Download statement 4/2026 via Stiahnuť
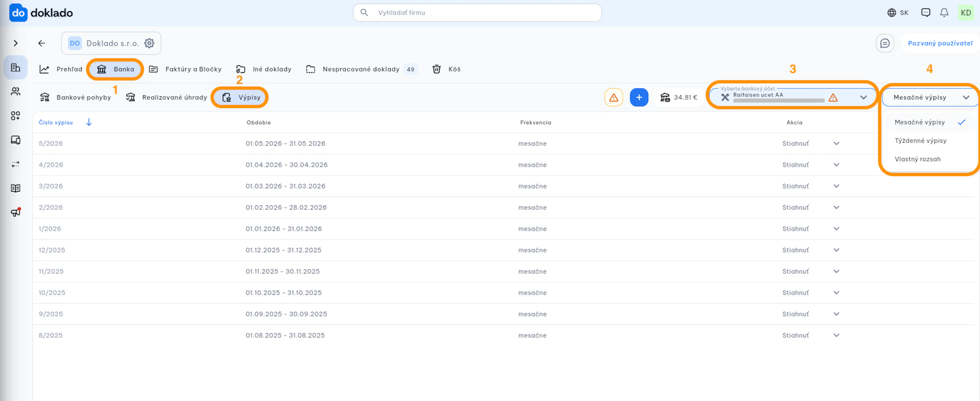The height and width of the screenshot is (401, 980). click(x=795, y=165)
